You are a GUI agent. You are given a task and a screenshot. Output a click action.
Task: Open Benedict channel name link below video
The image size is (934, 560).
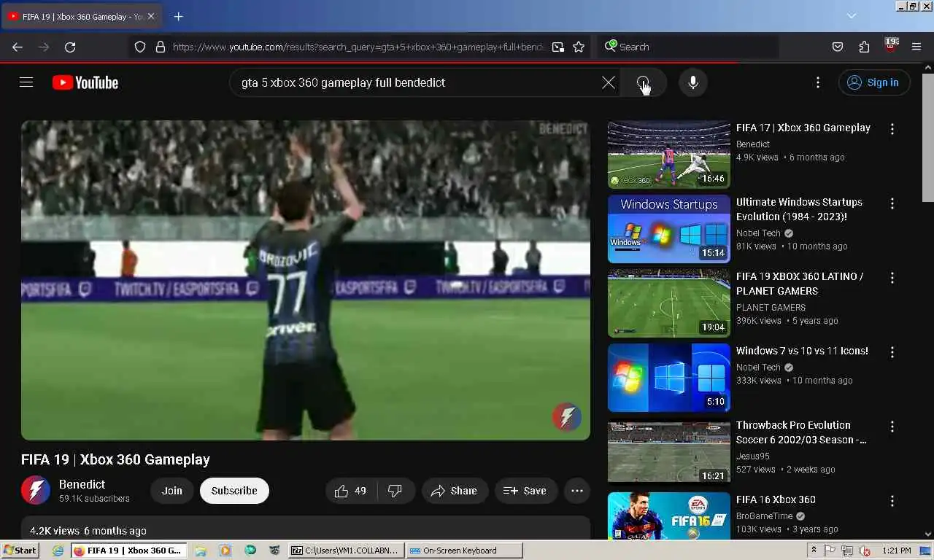pos(82,484)
